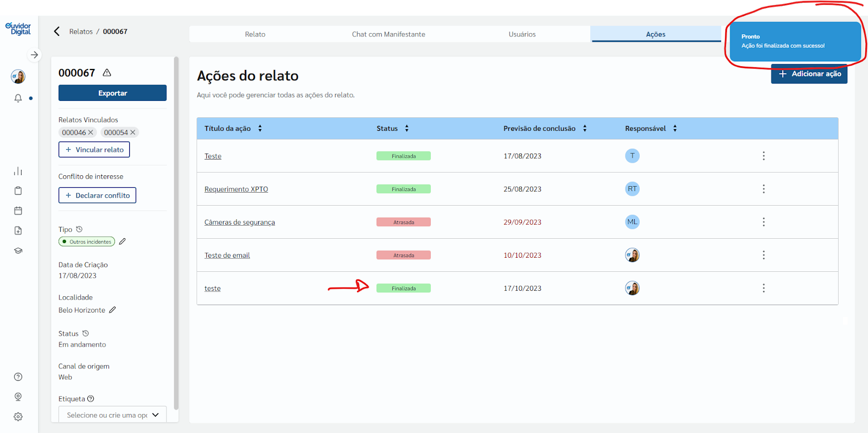Click the Etiqueta help icon
Image resolution: width=868 pixels, height=433 pixels.
[x=91, y=399]
